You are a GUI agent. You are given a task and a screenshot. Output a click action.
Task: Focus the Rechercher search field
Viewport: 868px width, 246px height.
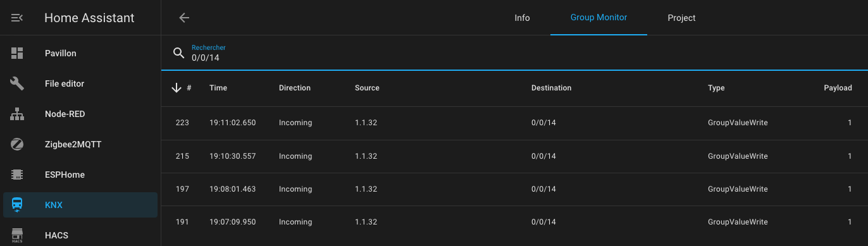coord(514,53)
